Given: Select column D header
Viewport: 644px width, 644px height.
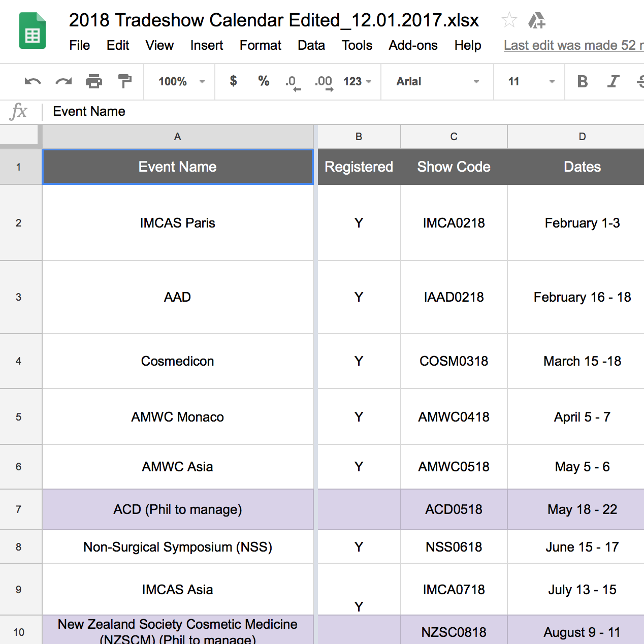Looking at the screenshot, I should [576, 137].
